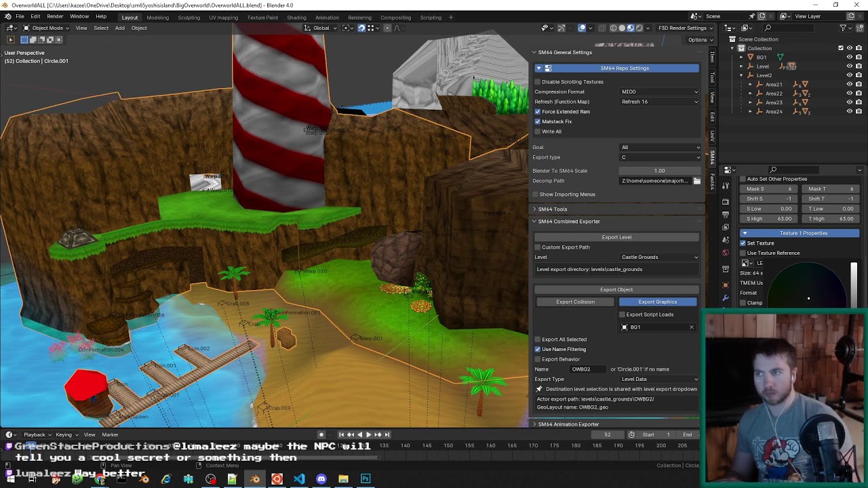
Task: Click the select box tool icon
Action: point(10,39)
